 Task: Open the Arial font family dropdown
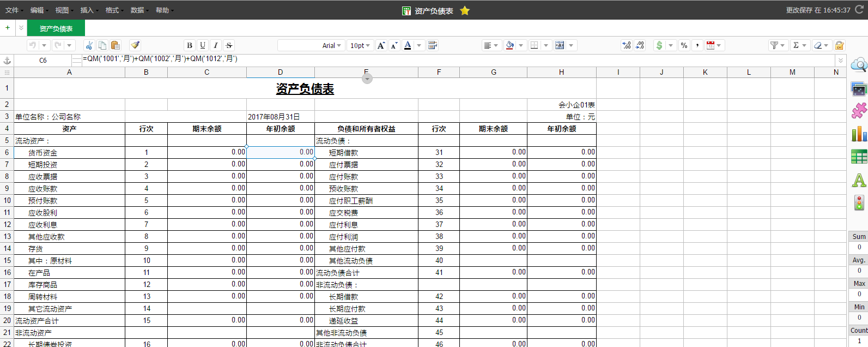331,45
